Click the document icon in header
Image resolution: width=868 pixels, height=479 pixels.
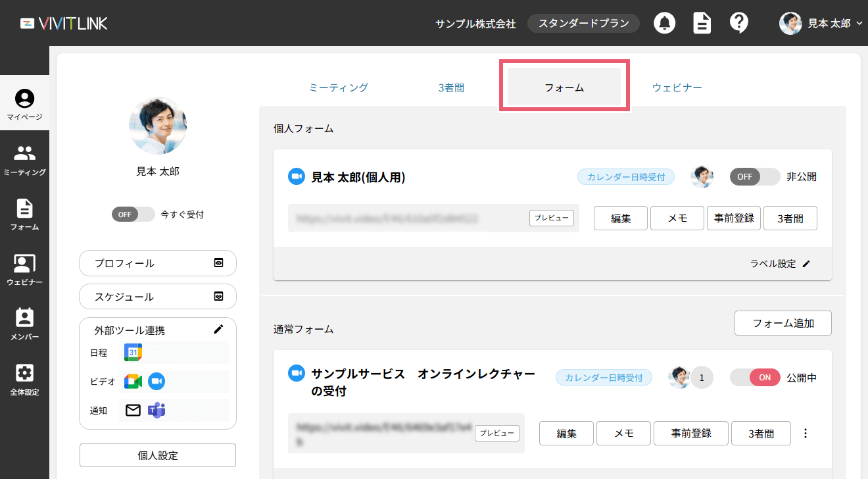702,23
